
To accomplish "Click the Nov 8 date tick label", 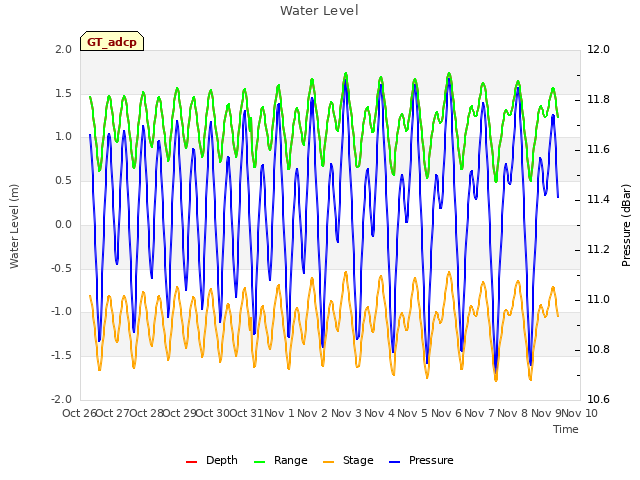I will (x=512, y=413).
